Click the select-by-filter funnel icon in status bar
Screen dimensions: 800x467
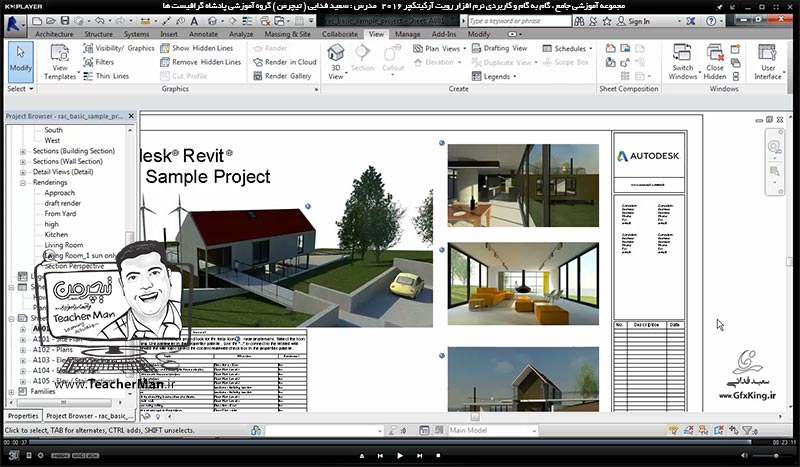coord(749,430)
